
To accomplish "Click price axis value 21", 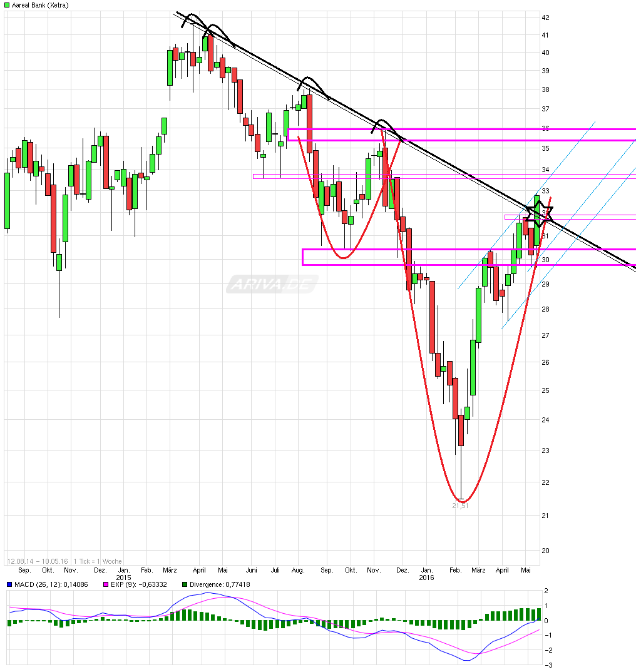I will tap(545, 516).
